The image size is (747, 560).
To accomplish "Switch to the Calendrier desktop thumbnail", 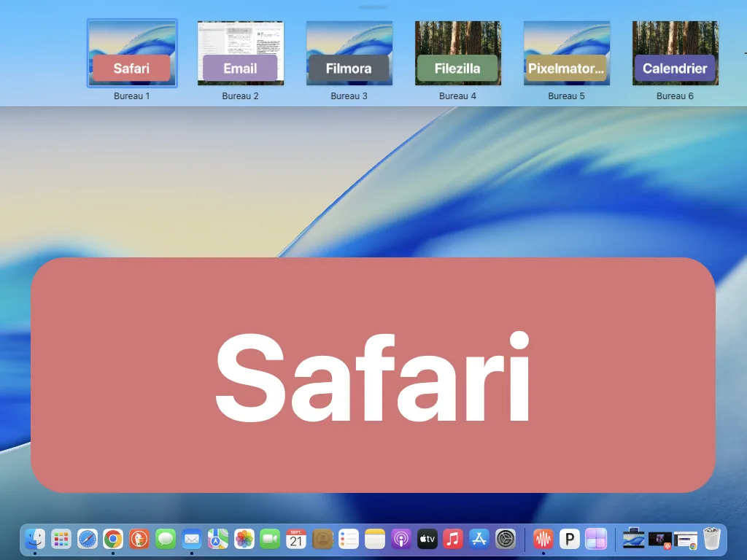I will (x=675, y=53).
